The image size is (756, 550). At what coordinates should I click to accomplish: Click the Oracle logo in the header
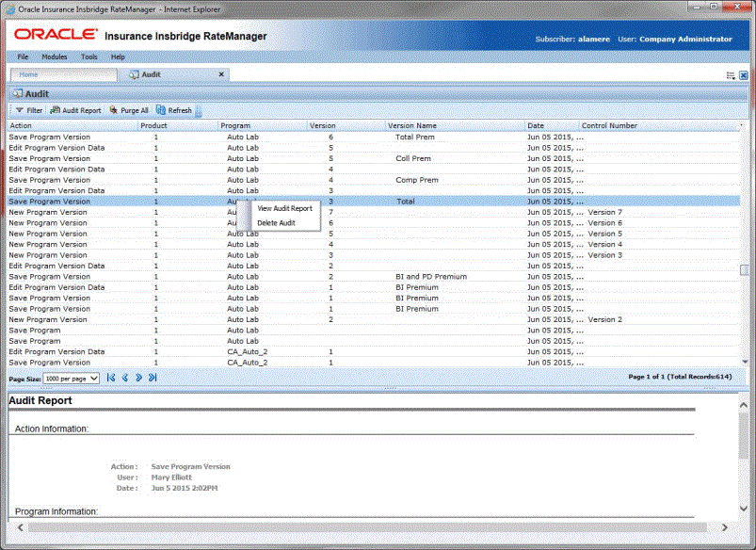pyautogui.click(x=56, y=34)
